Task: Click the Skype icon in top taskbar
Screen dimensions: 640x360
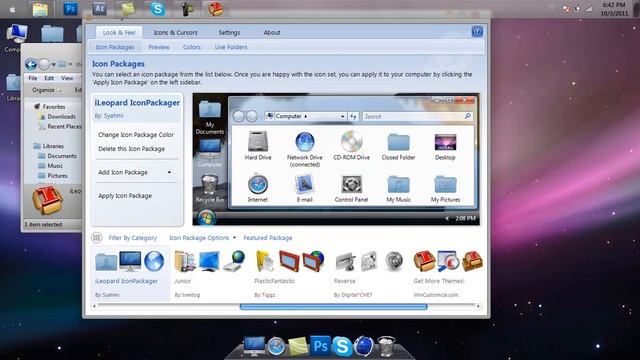Action: coord(158,9)
